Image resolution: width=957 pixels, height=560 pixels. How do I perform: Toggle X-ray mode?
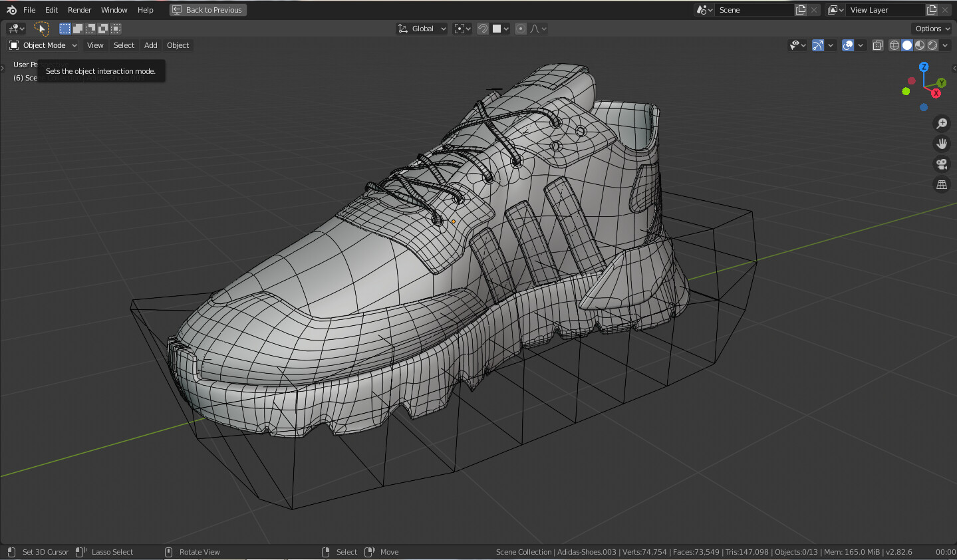877,45
